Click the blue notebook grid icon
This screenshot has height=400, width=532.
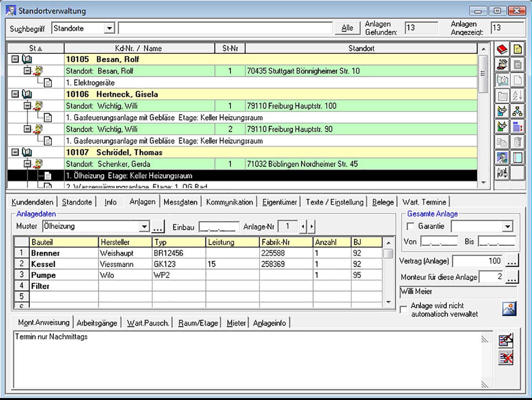coord(517,158)
